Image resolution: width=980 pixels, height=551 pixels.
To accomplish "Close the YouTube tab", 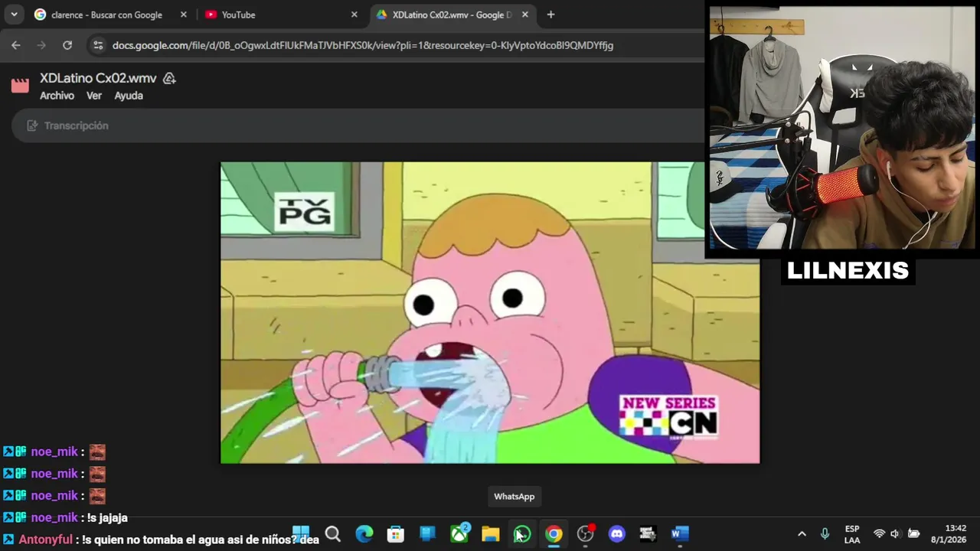I will tap(354, 15).
